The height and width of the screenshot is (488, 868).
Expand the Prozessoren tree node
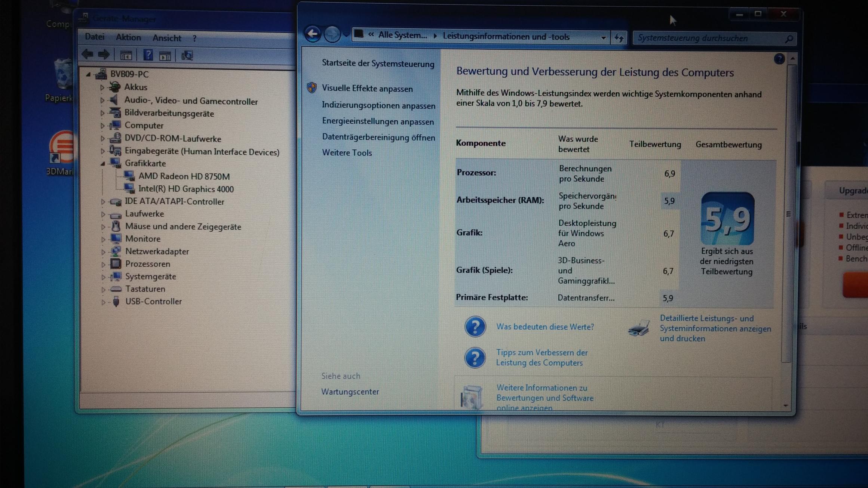[103, 265]
